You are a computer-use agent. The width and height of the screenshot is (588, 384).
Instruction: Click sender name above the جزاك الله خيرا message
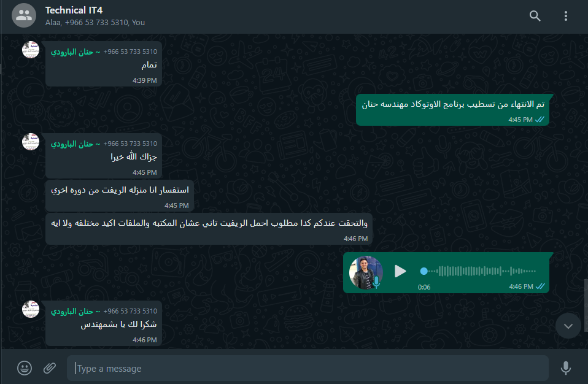point(75,144)
